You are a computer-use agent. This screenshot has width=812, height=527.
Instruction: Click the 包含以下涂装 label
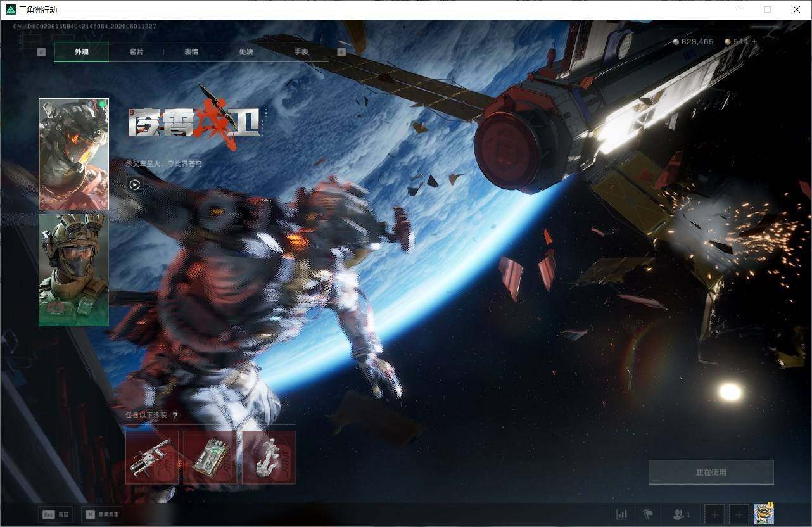point(146,416)
